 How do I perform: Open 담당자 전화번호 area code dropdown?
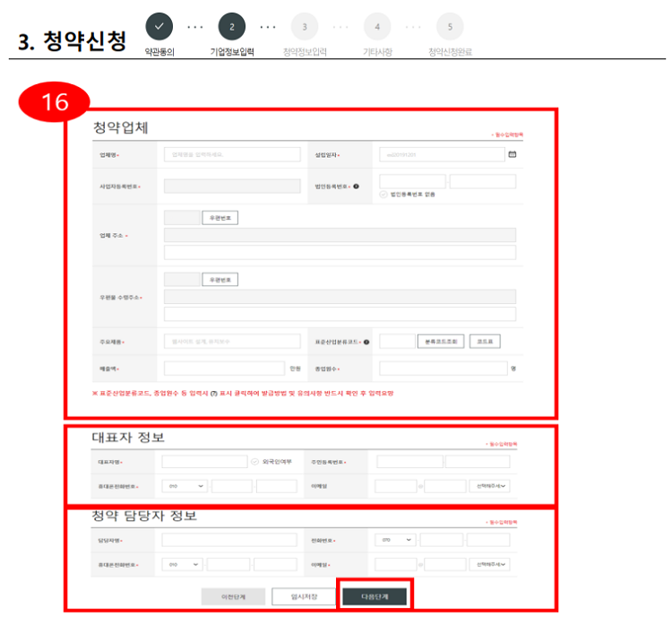[x=395, y=540]
